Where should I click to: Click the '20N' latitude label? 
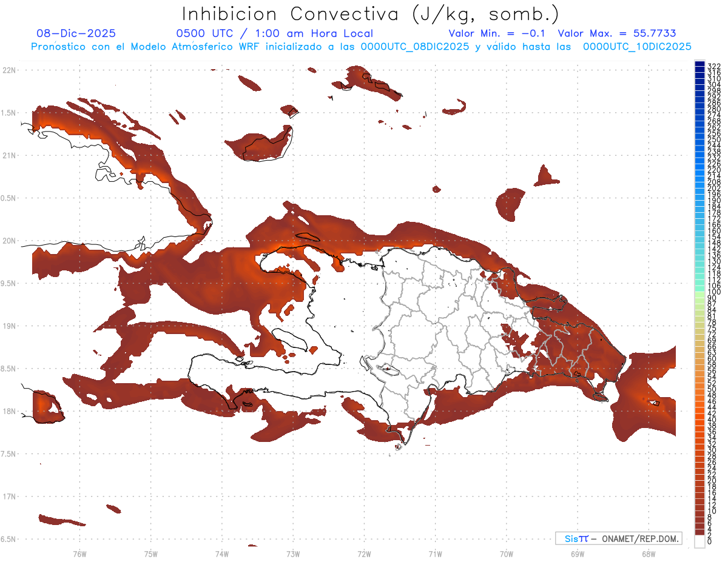[8, 241]
